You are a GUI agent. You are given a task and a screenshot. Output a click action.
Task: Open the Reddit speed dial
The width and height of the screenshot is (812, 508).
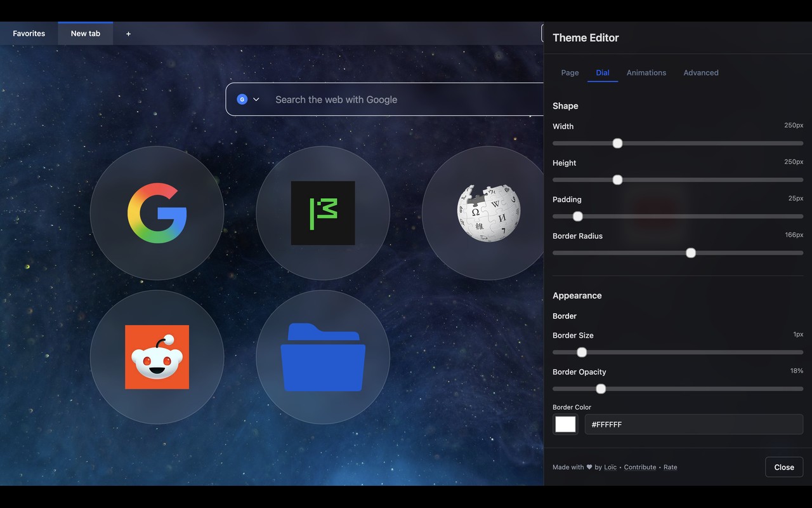pos(157,357)
